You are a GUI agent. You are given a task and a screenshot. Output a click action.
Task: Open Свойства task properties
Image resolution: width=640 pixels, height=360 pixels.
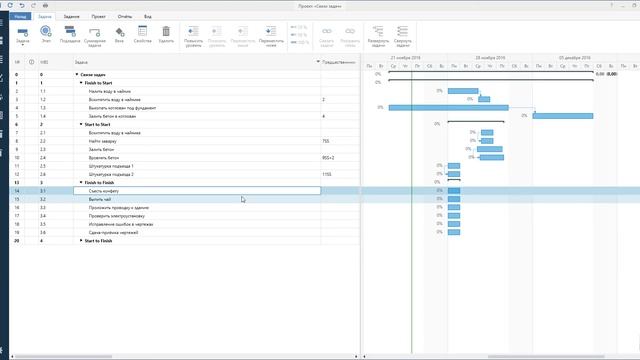click(x=142, y=31)
